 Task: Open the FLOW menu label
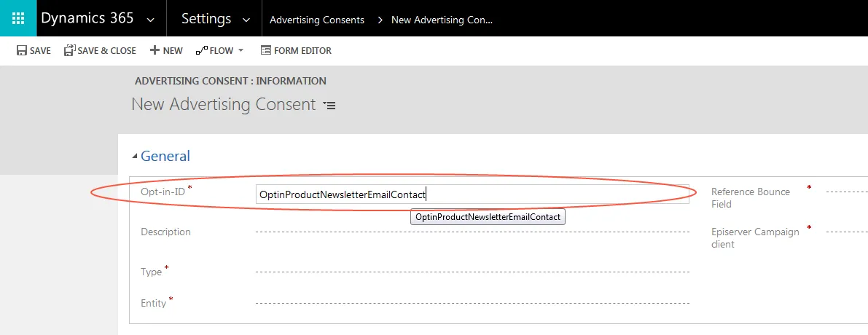pyautogui.click(x=222, y=51)
